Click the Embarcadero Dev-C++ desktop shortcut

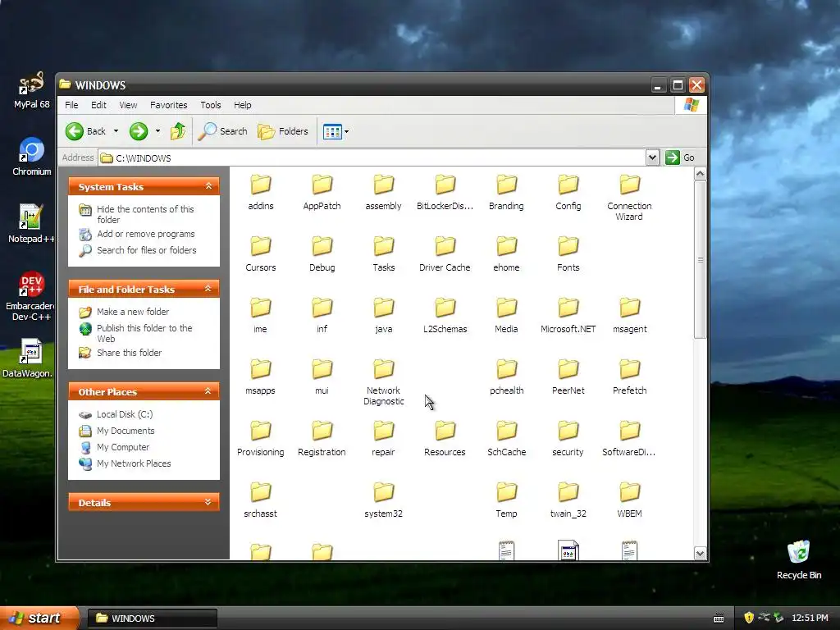coord(31,297)
